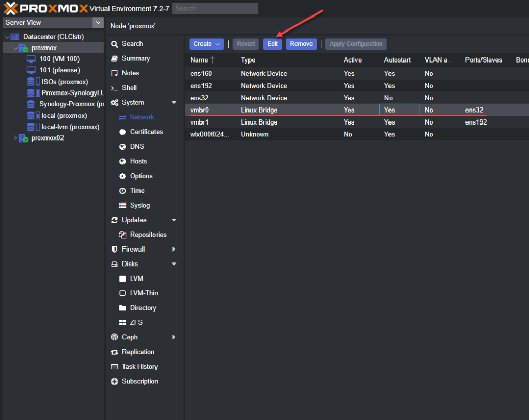
Task: Open the Create dropdown button
Action: (x=206, y=44)
